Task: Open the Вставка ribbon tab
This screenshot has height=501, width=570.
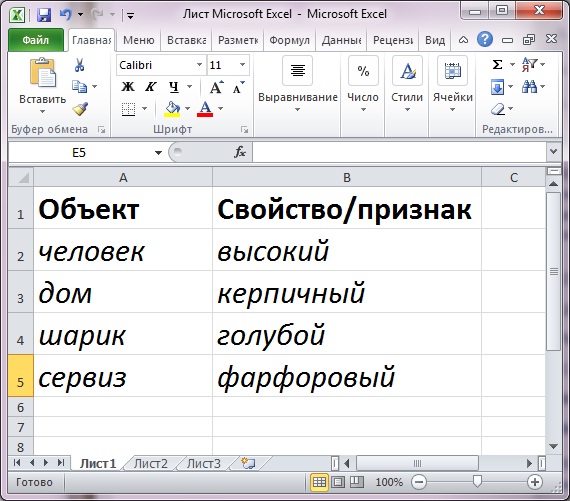Action: pos(186,40)
